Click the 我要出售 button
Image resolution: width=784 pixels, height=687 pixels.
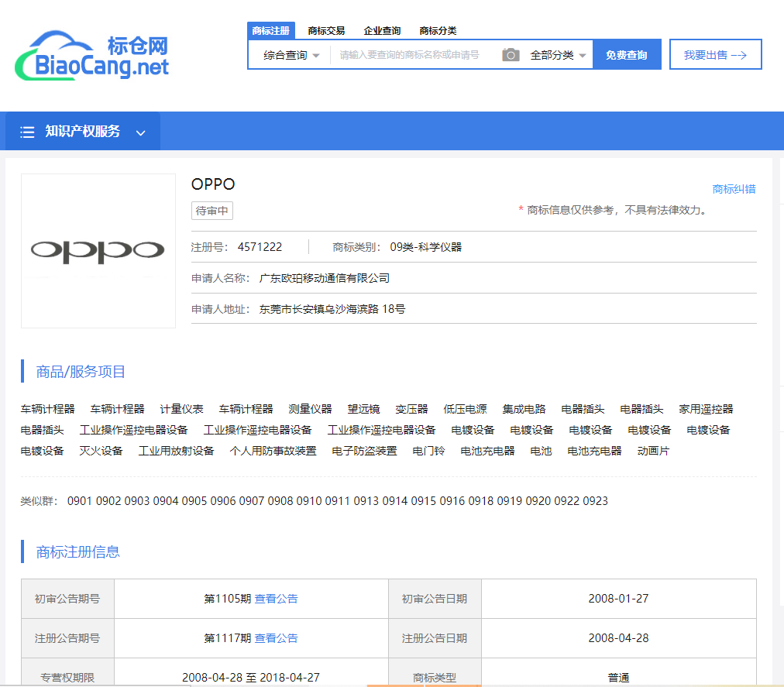click(716, 54)
